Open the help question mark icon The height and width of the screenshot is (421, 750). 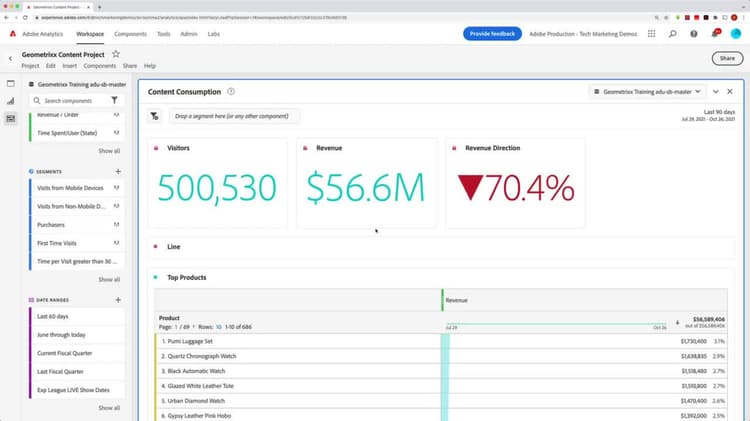coord(694,33)
